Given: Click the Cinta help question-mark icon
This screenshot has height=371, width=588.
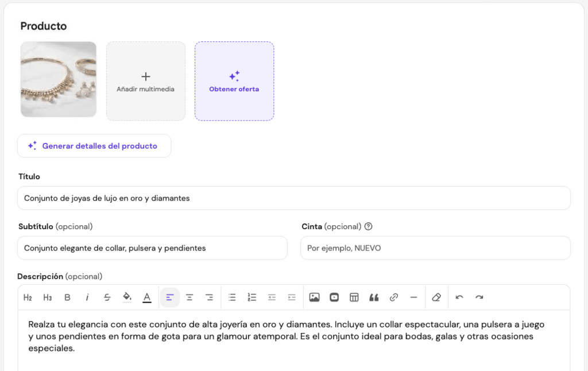Looking at the screenshot, I should (369, 227).
